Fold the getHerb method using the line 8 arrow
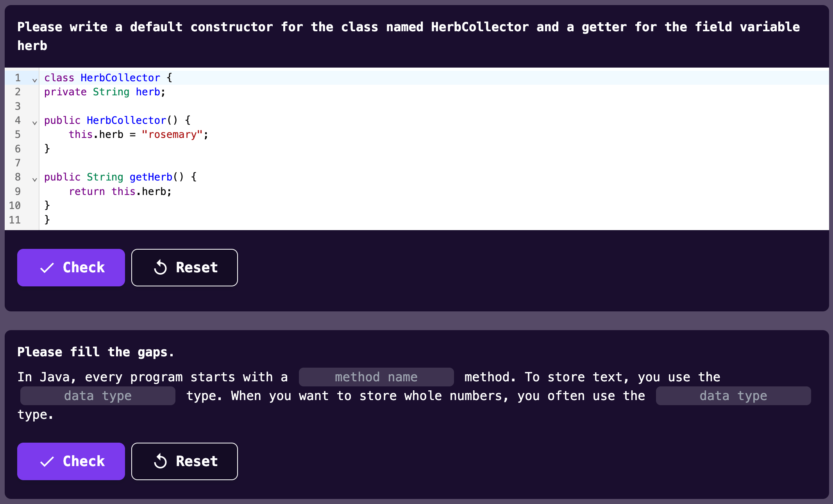833x504 pixels. (x=35, y=179)
